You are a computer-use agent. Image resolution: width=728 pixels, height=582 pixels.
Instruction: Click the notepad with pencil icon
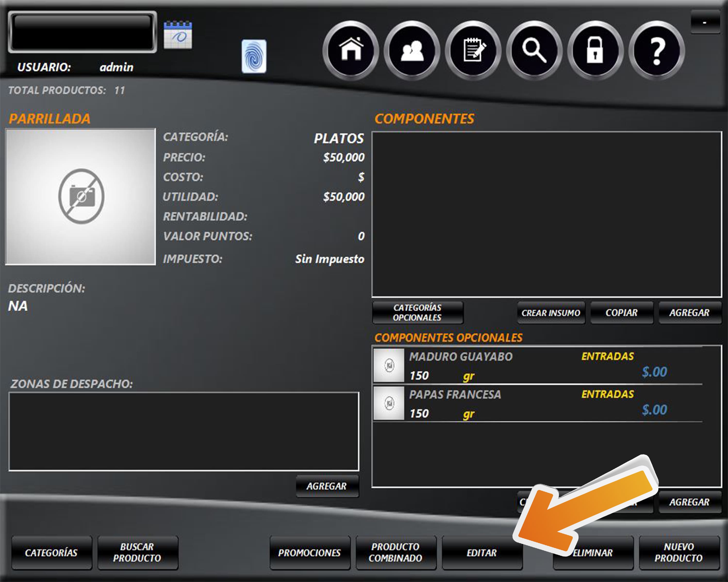[473, 51]
